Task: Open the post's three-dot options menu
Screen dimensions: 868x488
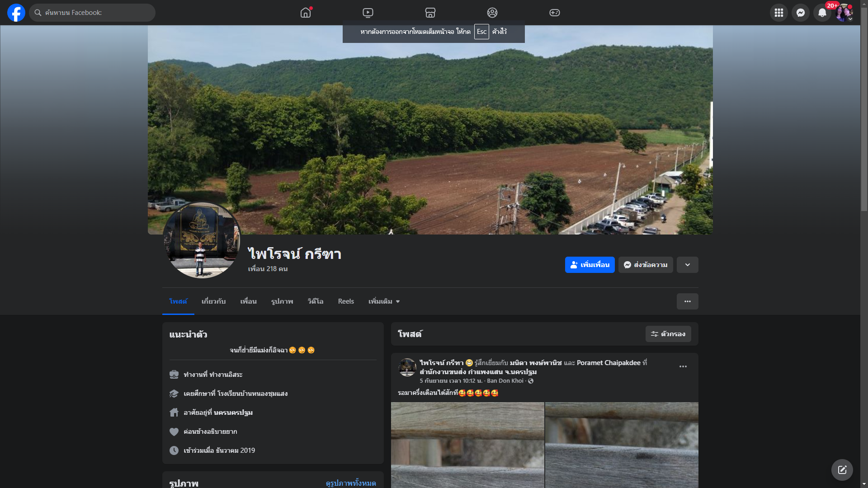Action: 683,366
